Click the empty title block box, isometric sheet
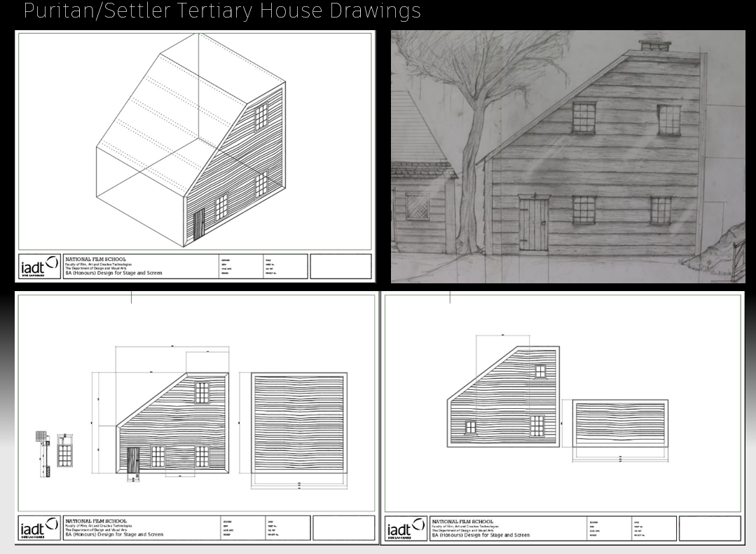Image resolution: width=756 pixels, height=554 pixels. click(x=341, y=266)
